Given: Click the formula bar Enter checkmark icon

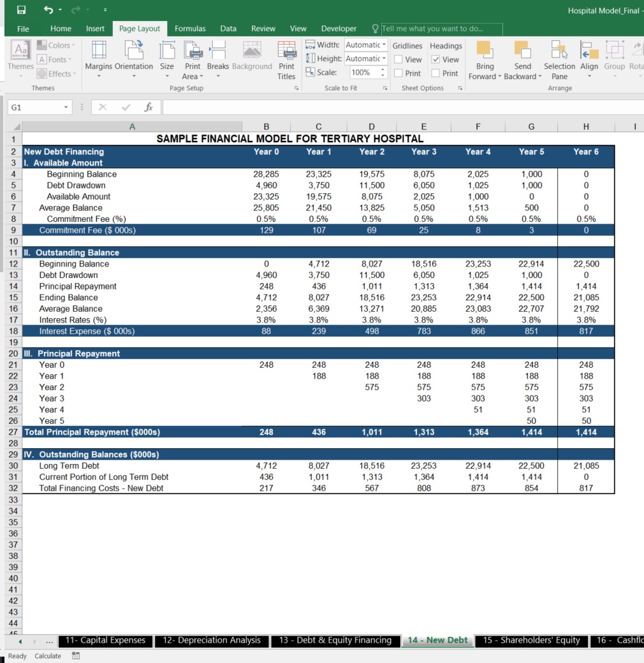Looking at the screenshot, I should 126,107.
